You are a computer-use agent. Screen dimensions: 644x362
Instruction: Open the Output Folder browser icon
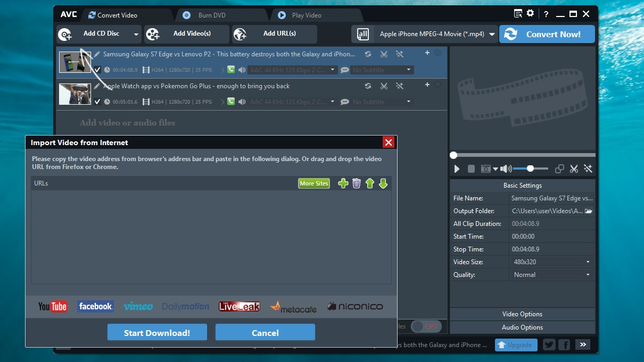[589, 211]
